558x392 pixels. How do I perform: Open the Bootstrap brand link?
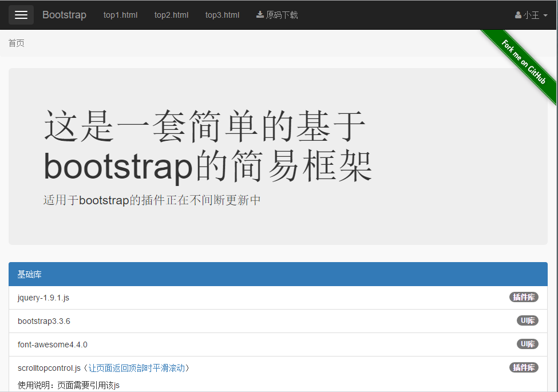[x=65, y=15]
